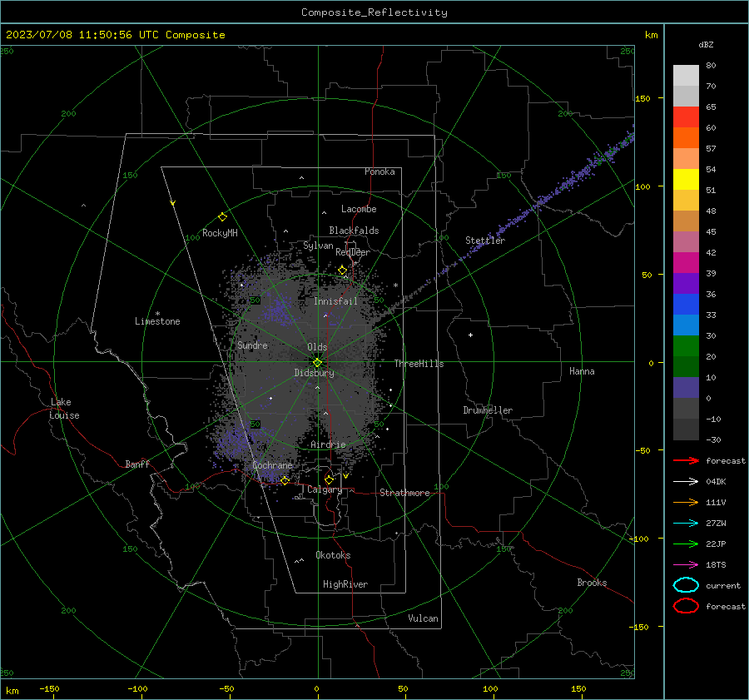The width and height of the screenshot is (749, 700).
Task: Click the Sundre town label
Action: pos(252,345)
